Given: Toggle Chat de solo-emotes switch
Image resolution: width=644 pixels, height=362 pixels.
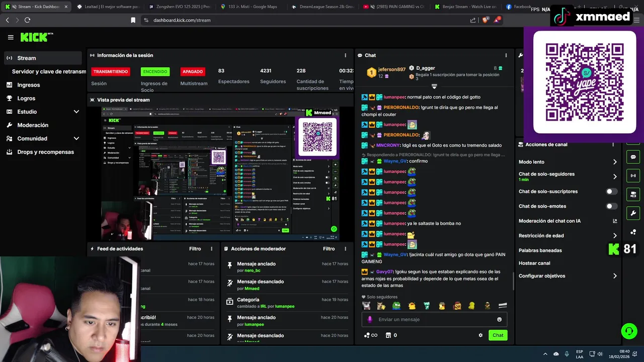Looking at the screenshot, I should tap(612, 206).
